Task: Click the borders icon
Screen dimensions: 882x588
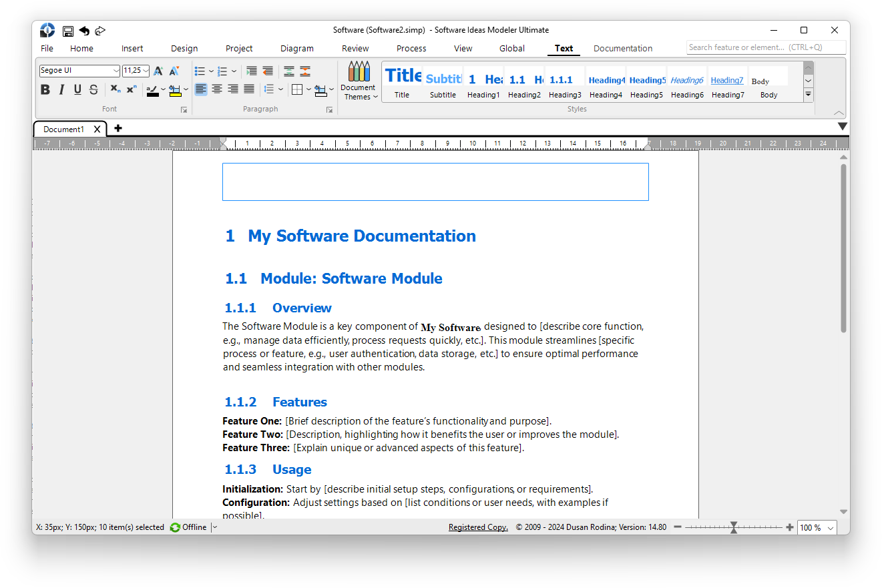Action: [x=298, y=89]
